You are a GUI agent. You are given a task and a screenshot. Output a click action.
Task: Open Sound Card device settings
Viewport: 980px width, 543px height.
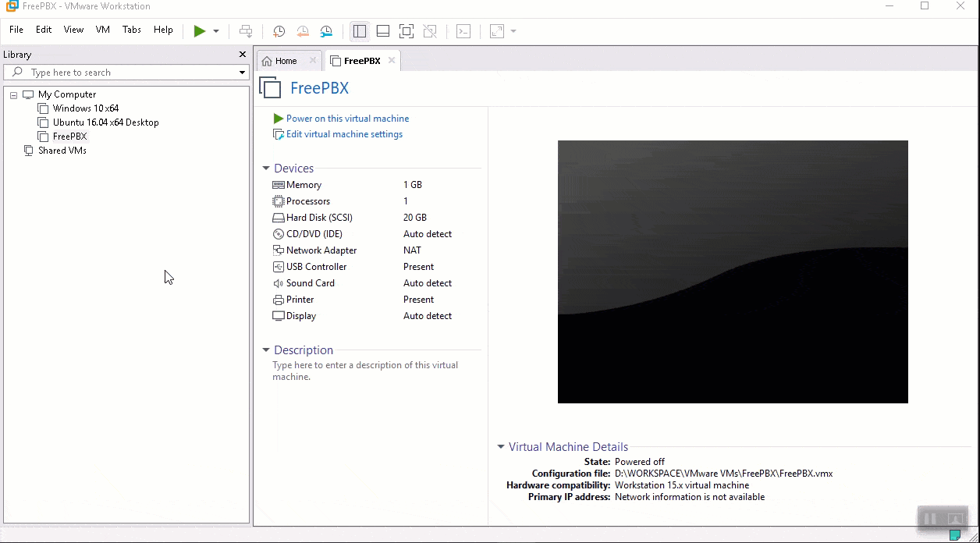pos(311,283)
